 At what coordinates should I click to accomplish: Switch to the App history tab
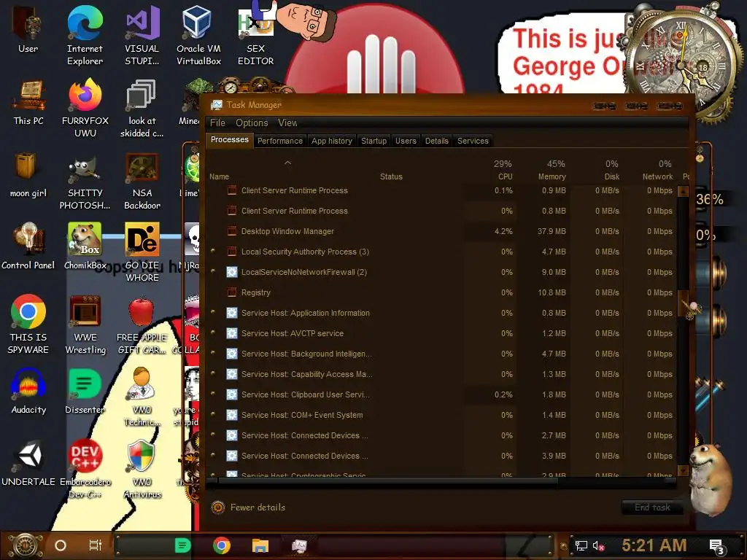tap(332, 141)
